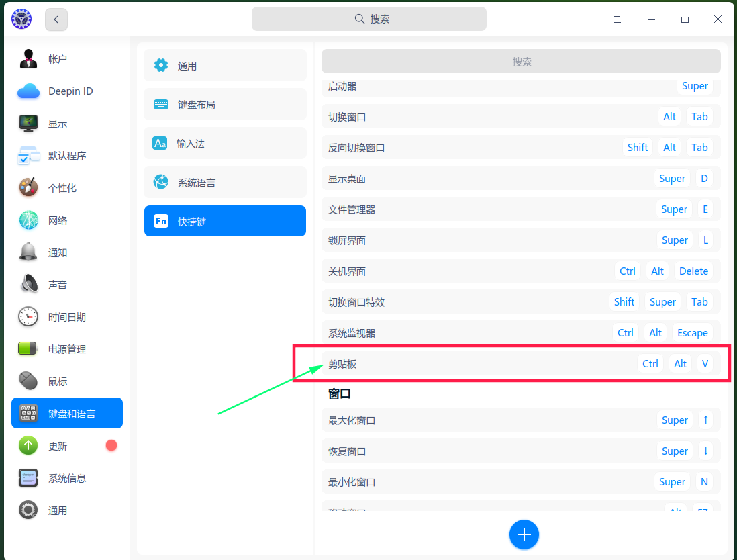The image size is (737, 560).
Task: Click the shortcut 搜索 field
Action: pyautogui.click(x=521, y=62)
